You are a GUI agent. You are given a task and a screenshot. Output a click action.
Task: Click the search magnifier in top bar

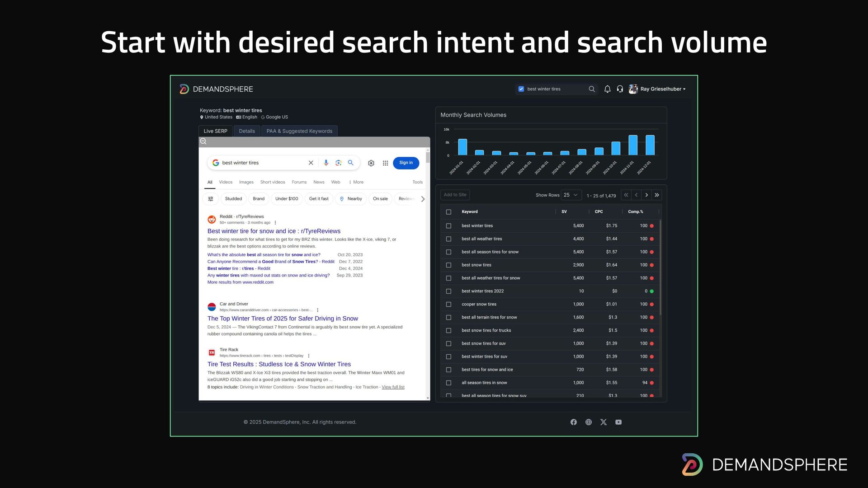pos(592,89)
